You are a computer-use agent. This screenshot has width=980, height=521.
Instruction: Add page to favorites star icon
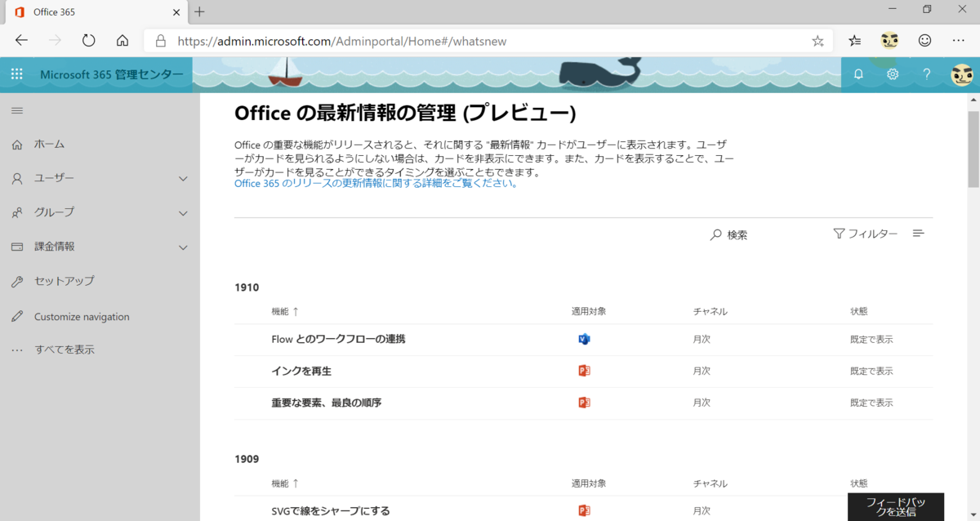817,41
